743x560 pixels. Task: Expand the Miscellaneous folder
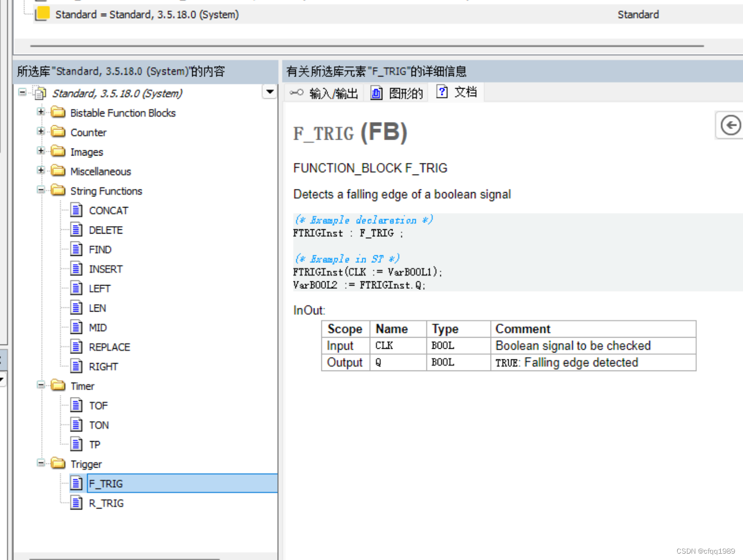pyautogui.click(x=41, y=170)
